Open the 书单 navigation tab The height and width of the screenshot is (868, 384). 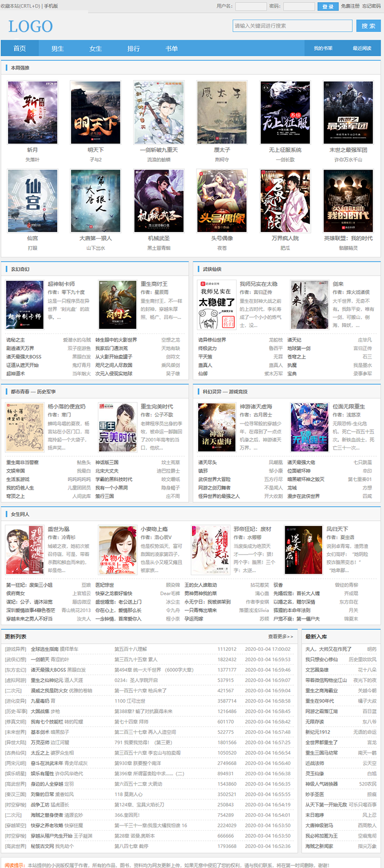(x=172, y=48)
